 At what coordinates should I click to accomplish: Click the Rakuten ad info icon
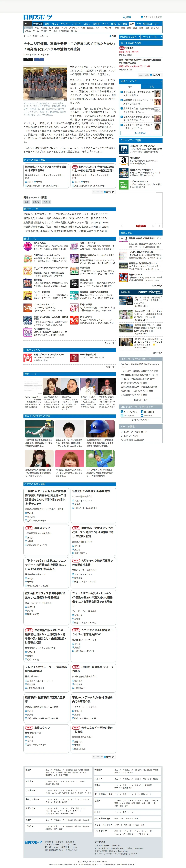pyautogui.click(x=153, y=226)
